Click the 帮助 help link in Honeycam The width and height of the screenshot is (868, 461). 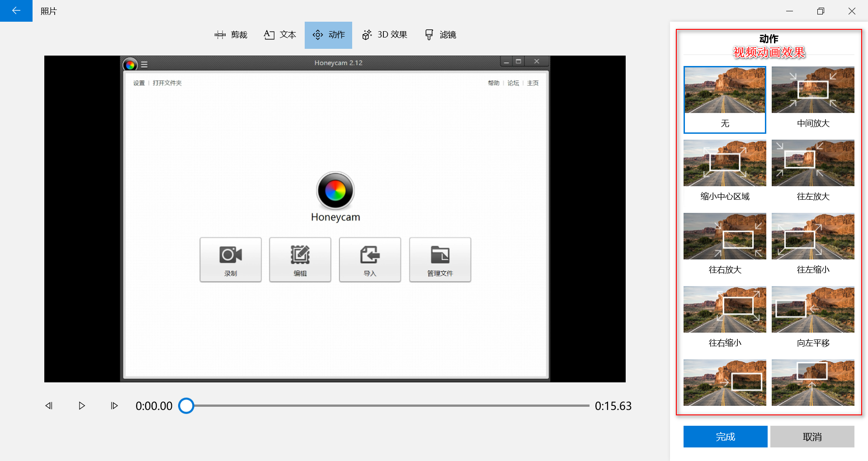(x=494, y=83)
